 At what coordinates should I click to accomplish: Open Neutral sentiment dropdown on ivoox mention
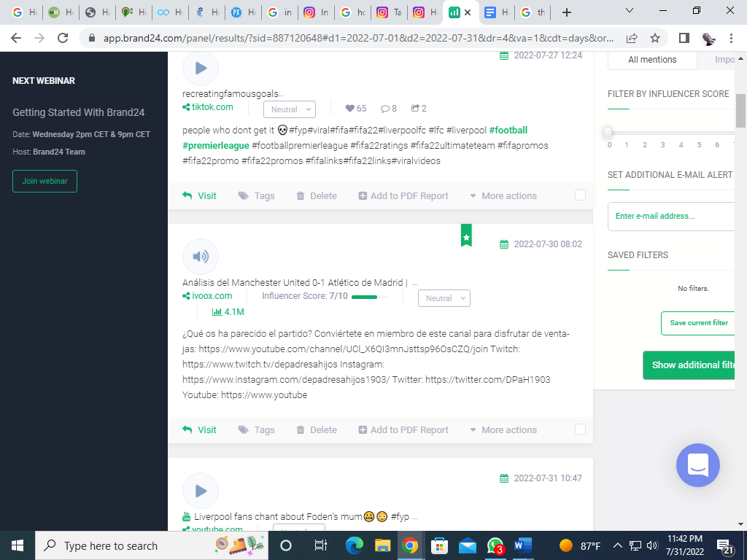[x=444, y=298]
